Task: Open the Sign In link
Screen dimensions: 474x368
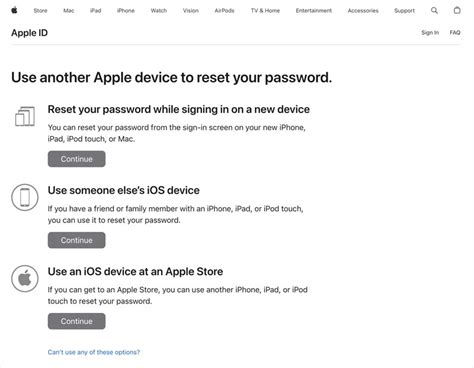Action: (x=430, y=32)
